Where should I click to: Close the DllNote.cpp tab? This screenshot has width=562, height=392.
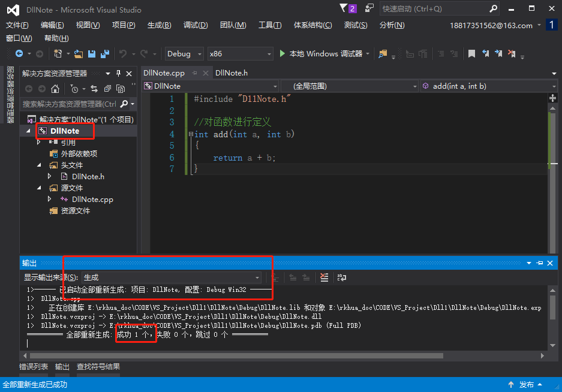point(205,73)
